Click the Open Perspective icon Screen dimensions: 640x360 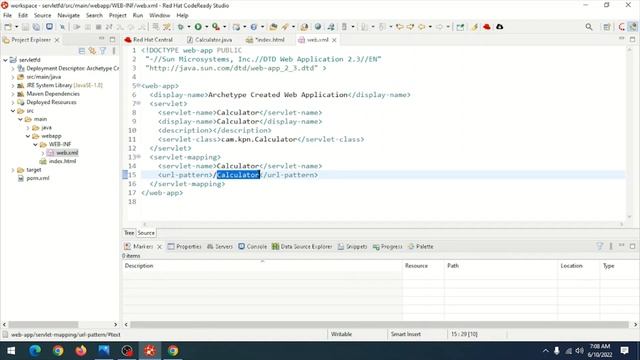pyautogui.click(x=607, y=27)
